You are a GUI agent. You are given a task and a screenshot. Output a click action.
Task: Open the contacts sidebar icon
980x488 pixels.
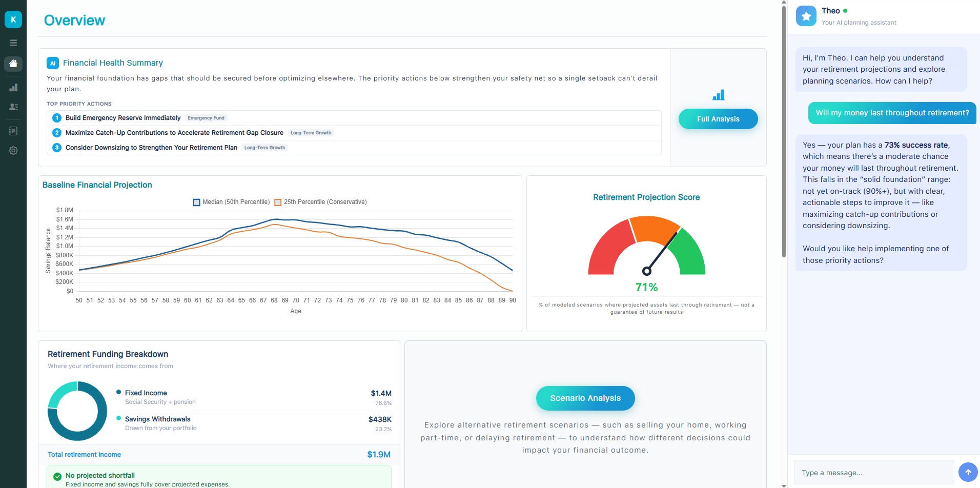[13, 107]
